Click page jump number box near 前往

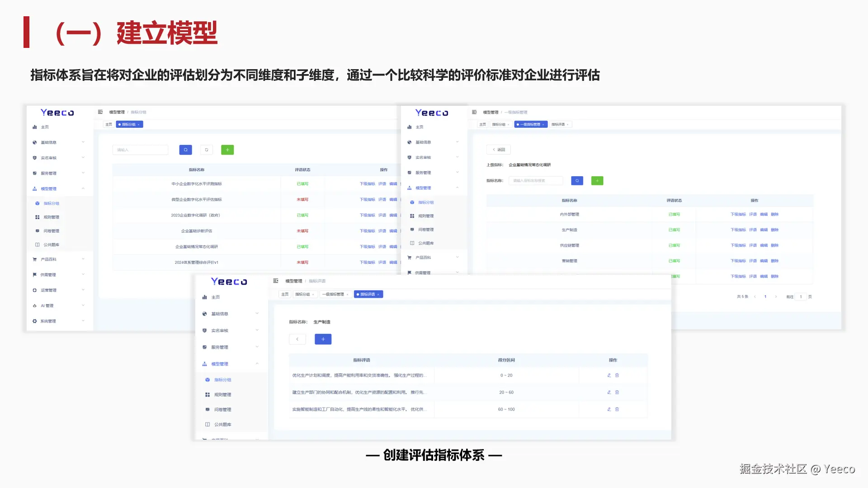(x=801, y=297)
